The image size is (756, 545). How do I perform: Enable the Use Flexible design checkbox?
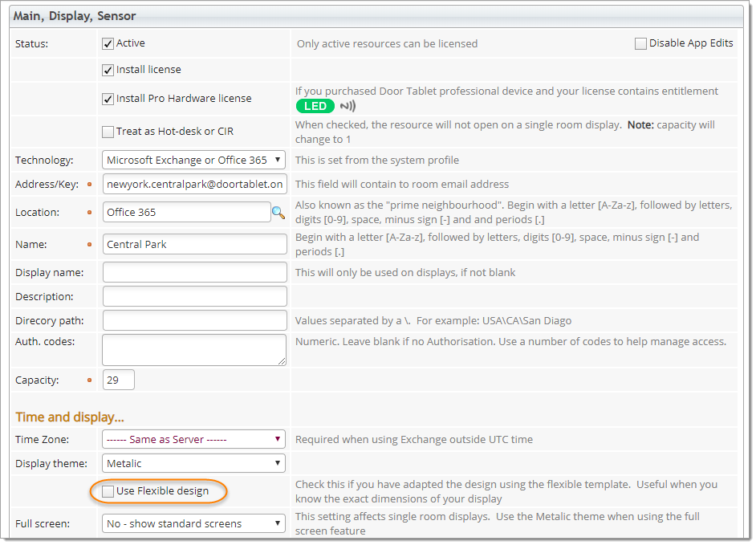coord(108,491)
